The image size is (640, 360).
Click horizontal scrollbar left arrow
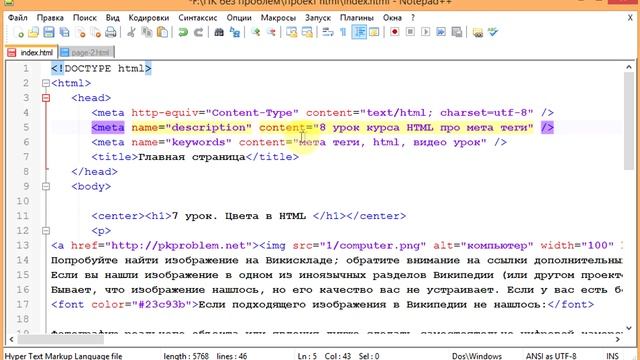[11, 339]
